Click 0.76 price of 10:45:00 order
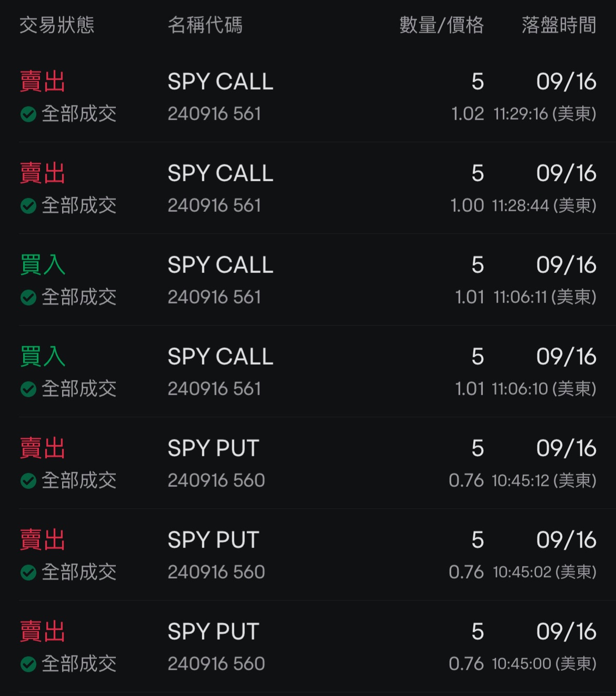Screen dimensions: 616x696 [466, 664]
